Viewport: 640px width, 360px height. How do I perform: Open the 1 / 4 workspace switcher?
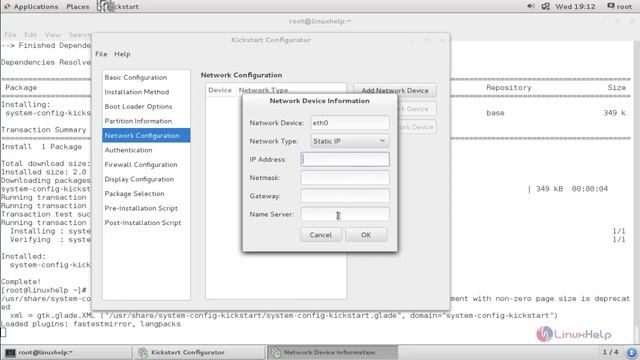coord(610,352)
